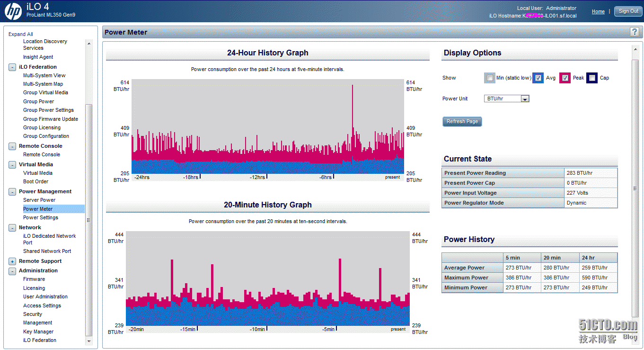Collapse the Remote Console section

point(12,146)
